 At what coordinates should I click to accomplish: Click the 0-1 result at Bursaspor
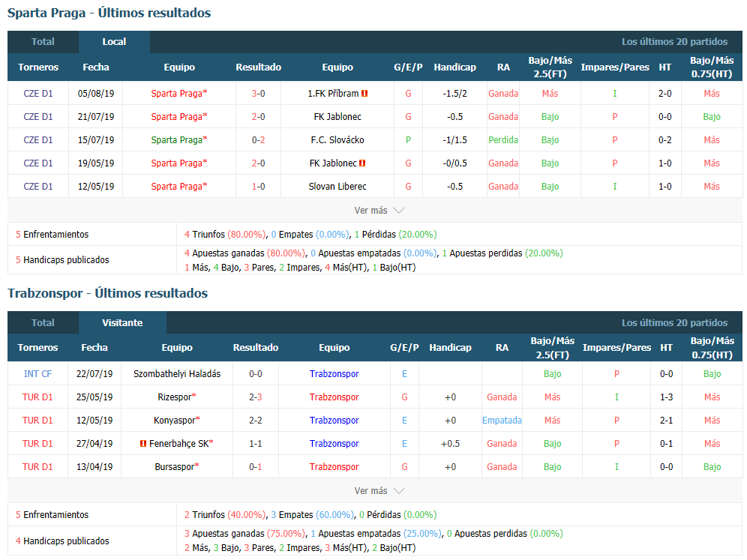pyautogui.click(x=255, y=467)
